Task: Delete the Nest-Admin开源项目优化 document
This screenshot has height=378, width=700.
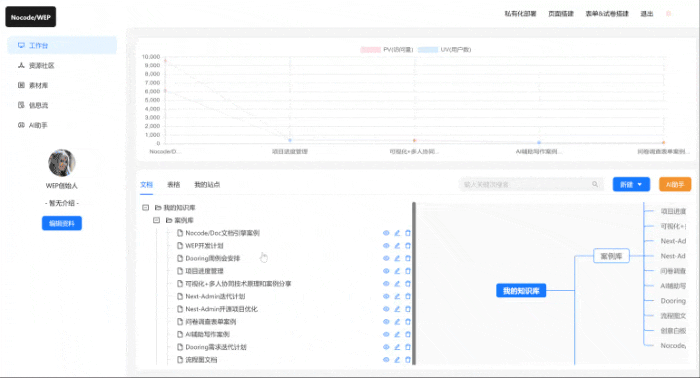Action: [408, 309]
